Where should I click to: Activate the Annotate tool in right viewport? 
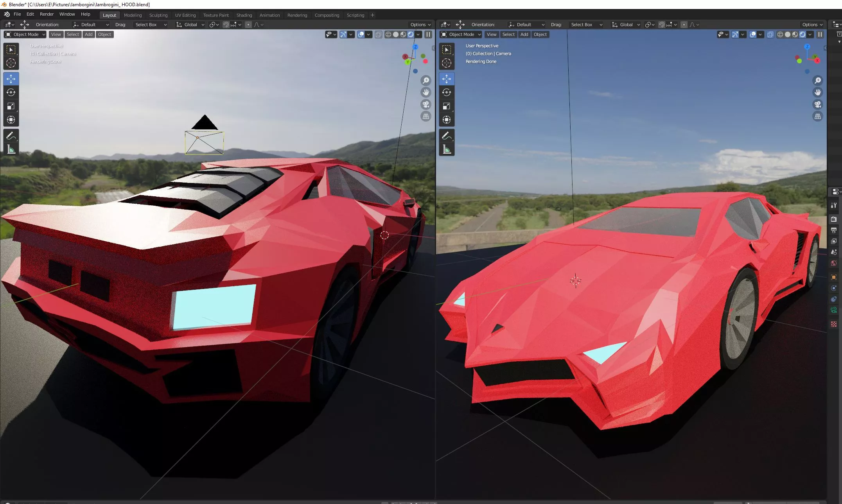(x=447, y=136)
